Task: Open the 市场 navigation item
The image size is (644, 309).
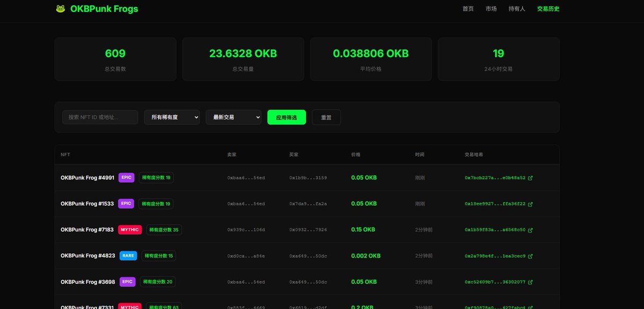Action: [x=491, y=9]
